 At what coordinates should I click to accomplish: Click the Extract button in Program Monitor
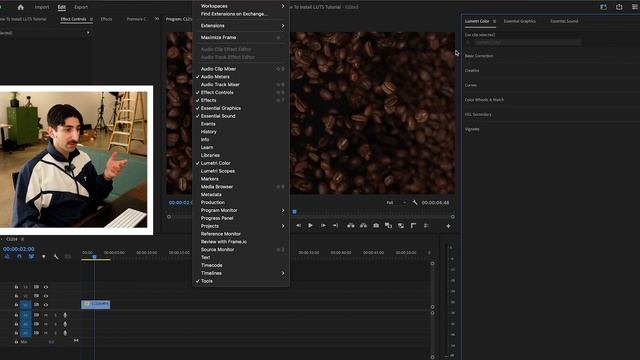click(363, 225)
